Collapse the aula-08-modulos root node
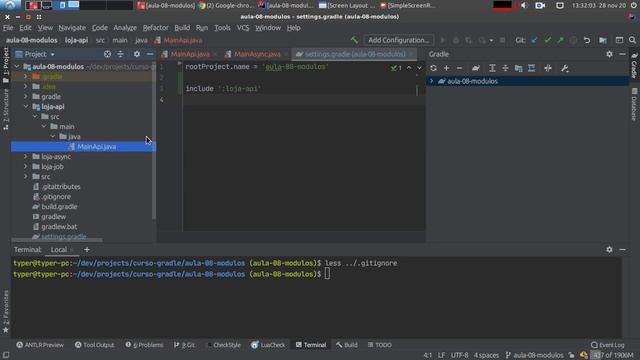 click(17, 66)
